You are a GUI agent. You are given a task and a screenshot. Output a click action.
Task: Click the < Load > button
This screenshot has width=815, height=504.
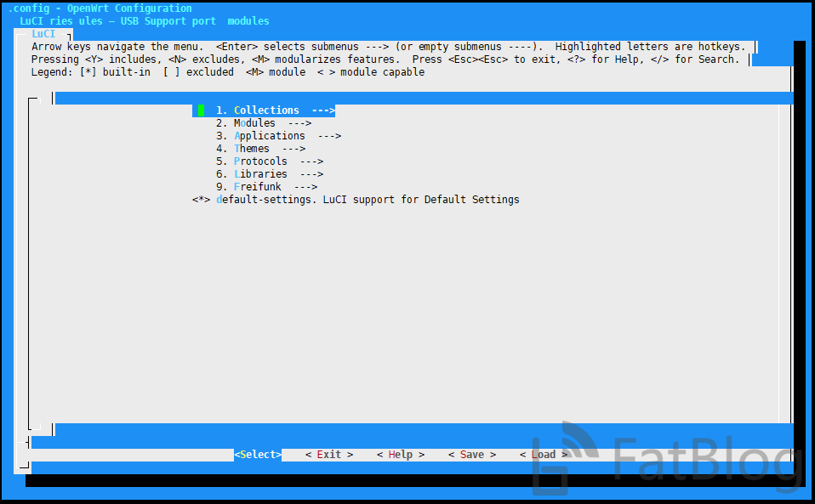pos(544,454)
